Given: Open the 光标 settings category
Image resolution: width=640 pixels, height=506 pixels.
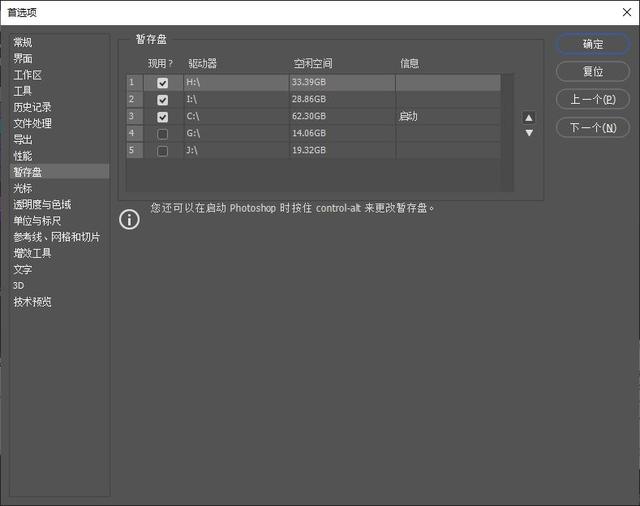Looking at the screenshot, I should [x=23, y=188].
